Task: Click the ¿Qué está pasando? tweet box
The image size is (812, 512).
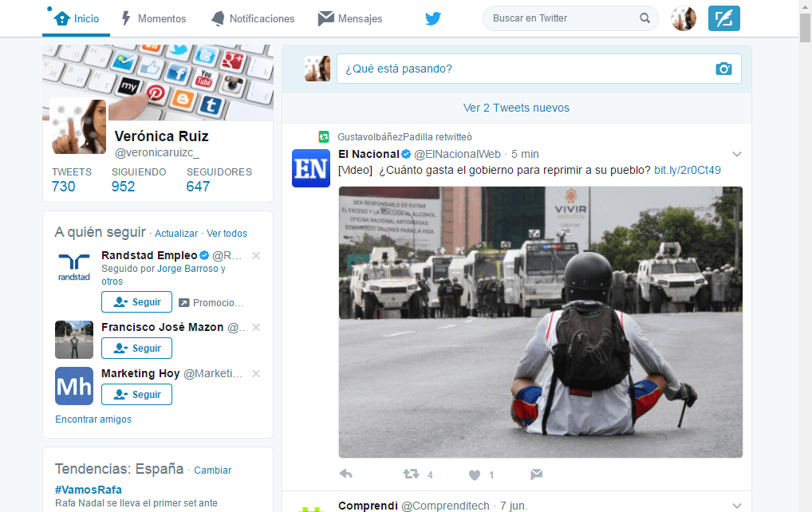Action: (538, 69)
